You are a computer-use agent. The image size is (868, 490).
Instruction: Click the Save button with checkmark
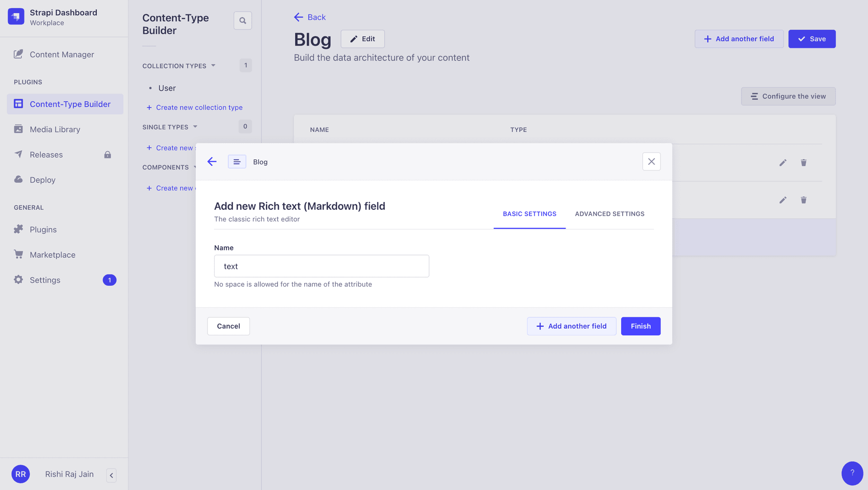(811, 39)
